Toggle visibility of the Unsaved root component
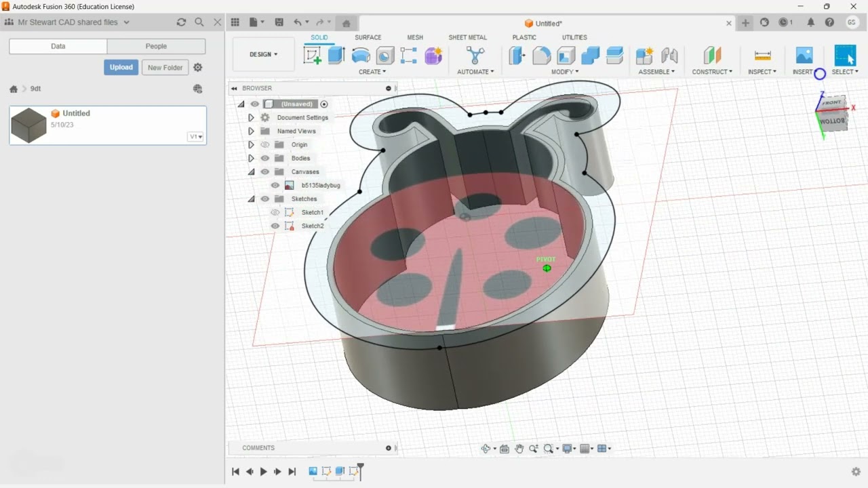This screenshot has width=868, height=488. coord(255,104)
